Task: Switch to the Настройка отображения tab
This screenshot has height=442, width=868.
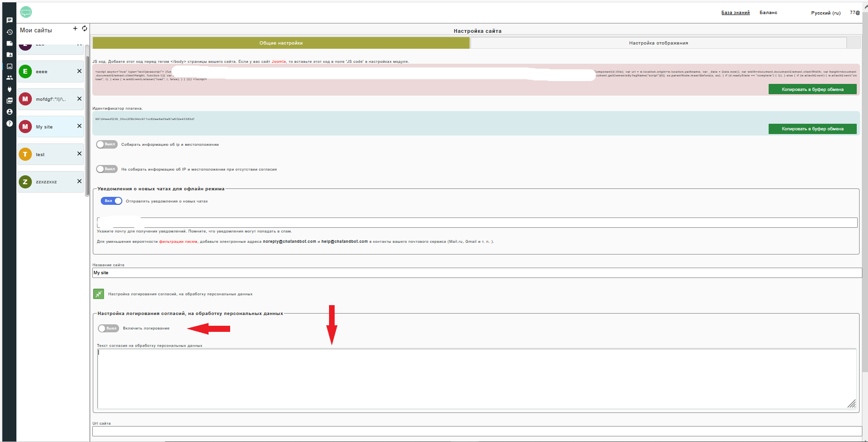Action: (658, 43)
